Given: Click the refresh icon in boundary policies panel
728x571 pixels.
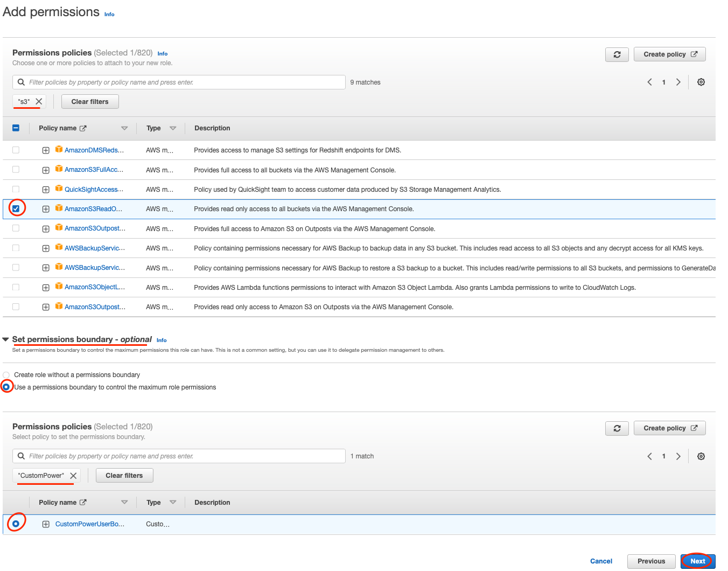Looking at the screenshot, I should pyautogui.click(x=617, y=428).
